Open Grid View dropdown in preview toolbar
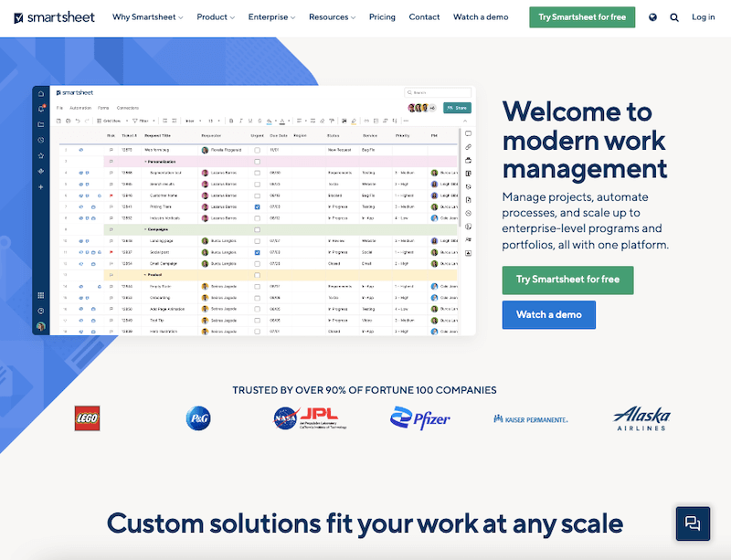 (x=111, y=121)
